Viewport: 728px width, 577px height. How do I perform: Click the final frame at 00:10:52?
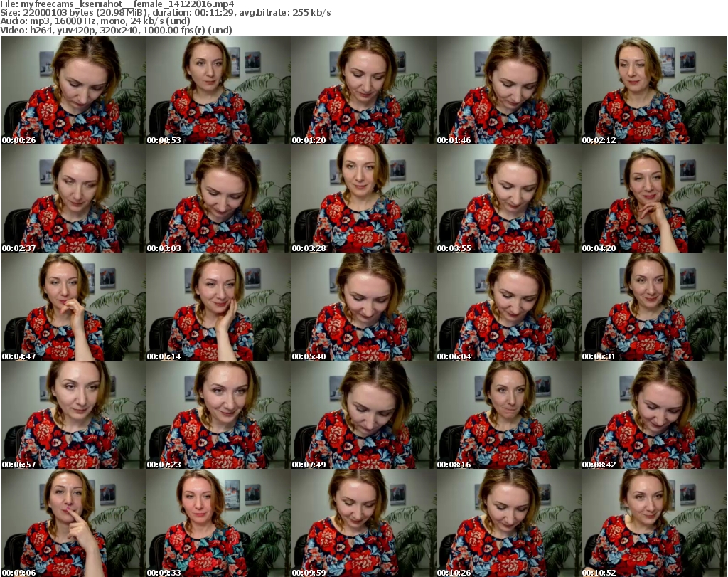click(x=653, y=523)
